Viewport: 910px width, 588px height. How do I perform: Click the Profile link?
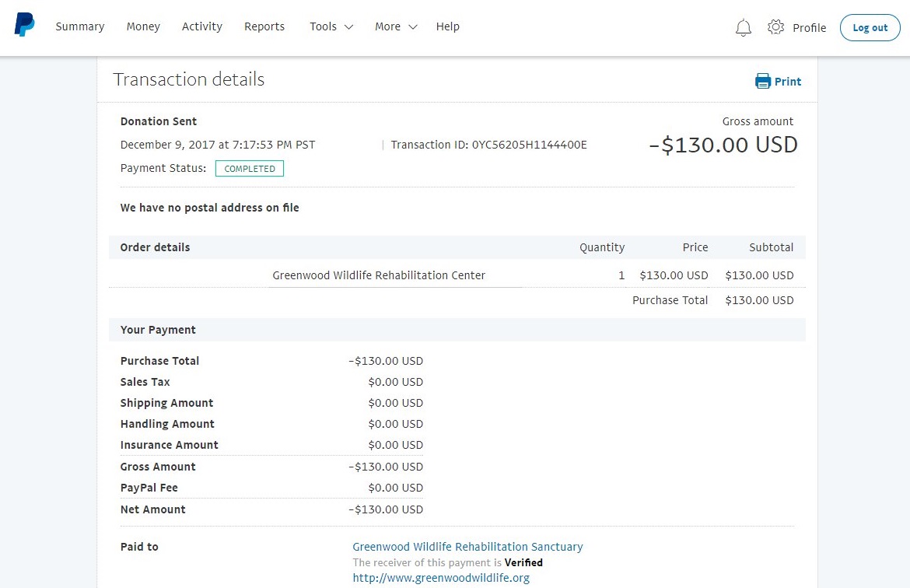pyautogui.click(x=809, y=28)
